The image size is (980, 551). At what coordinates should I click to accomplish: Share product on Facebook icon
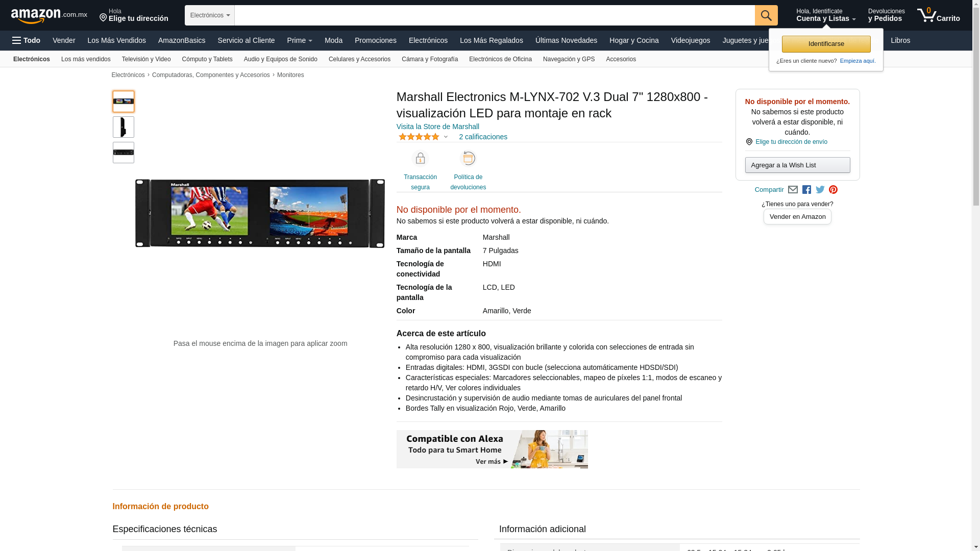coord(806,190)
